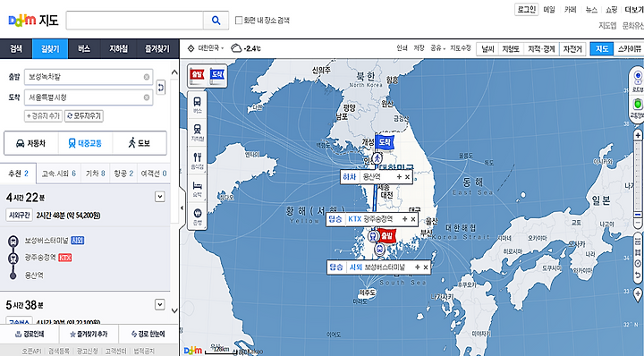
Task: Close the 용산역 하차 map label
Action: tap(407, 177)
